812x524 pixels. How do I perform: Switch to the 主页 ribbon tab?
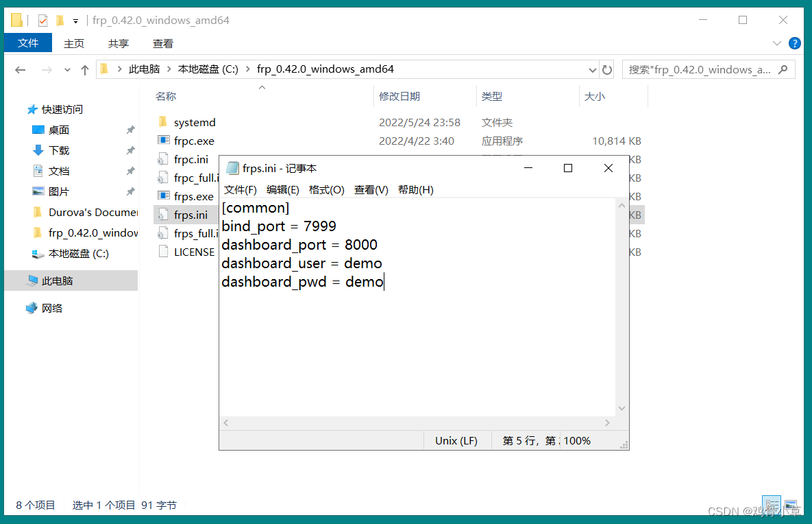pyautogui.click(x=74, y=43)
